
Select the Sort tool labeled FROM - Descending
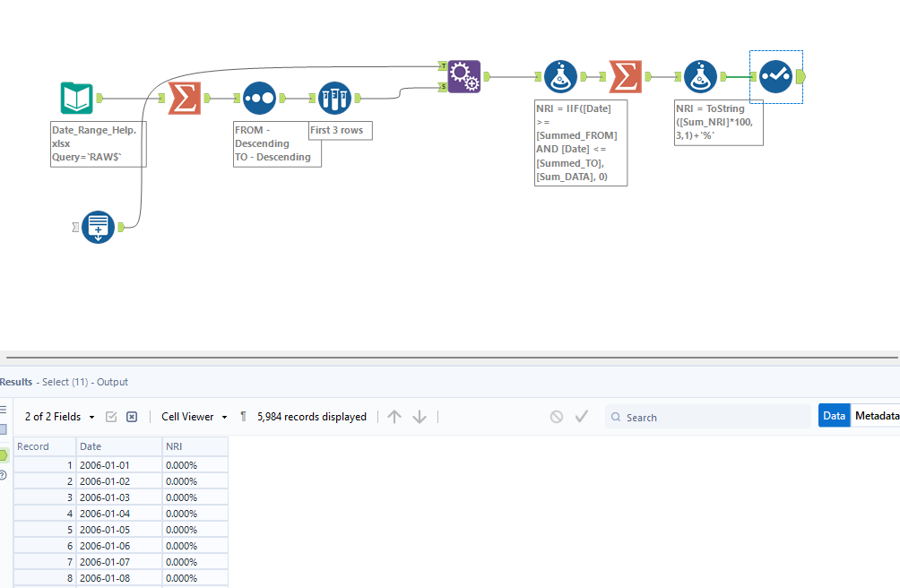coord(260,98)
